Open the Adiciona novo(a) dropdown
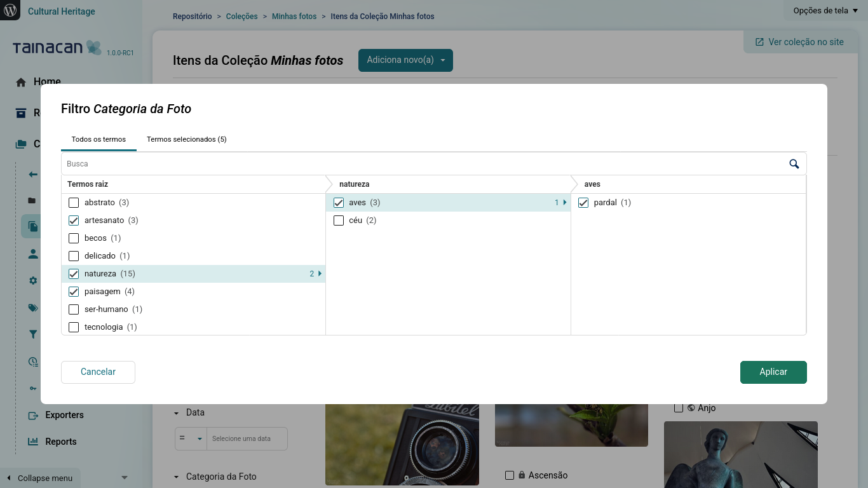868x488 pixels. (x=405, y=60)
